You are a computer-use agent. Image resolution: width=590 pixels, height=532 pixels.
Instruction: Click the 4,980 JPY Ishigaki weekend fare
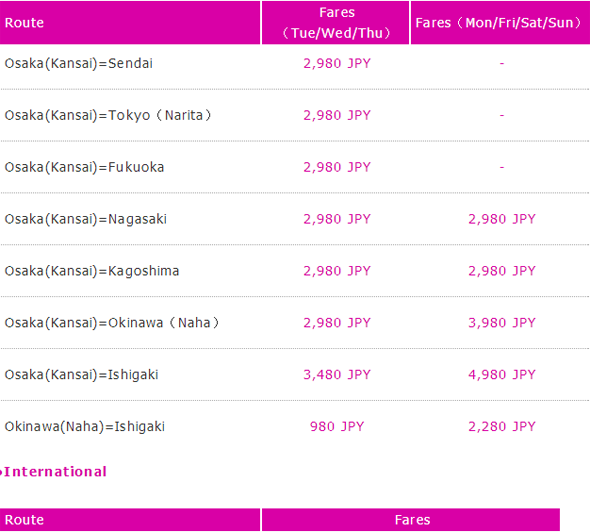502,375
